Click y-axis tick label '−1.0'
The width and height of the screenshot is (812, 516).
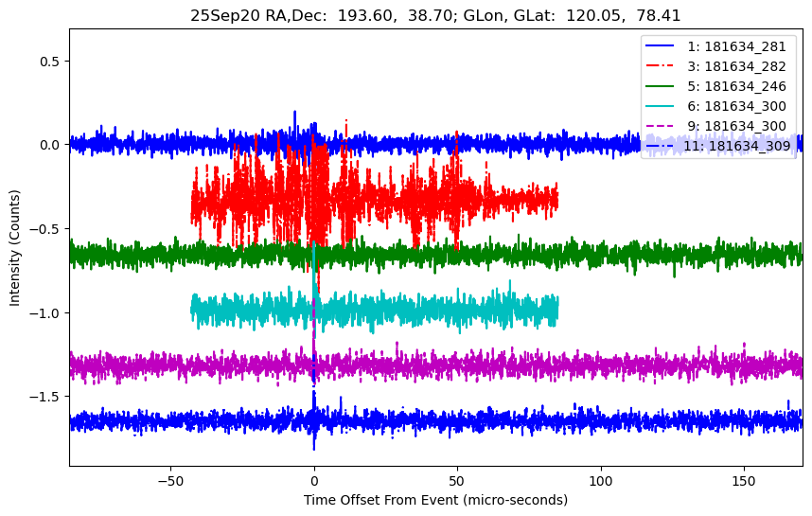pos(45,313)
